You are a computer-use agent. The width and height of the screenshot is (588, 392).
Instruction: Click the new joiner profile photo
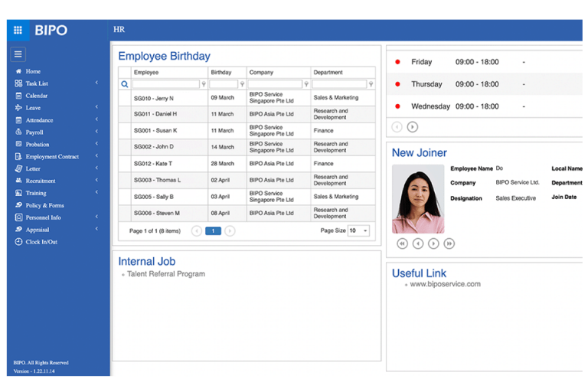[418, 199]
